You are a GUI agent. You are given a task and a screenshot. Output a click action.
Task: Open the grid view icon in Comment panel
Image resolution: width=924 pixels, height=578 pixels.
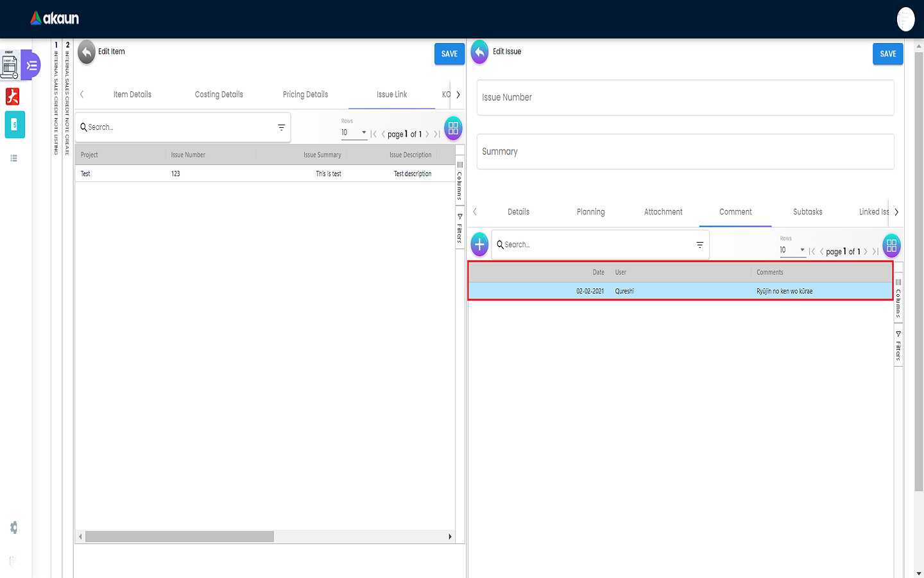point(891,245)
